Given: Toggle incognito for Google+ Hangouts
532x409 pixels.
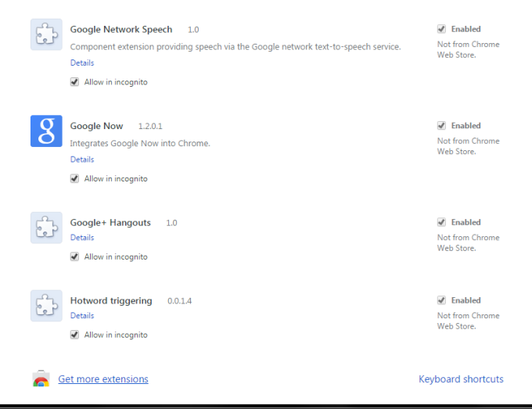Looking at the screenshot, I should [x=75, y=257].
